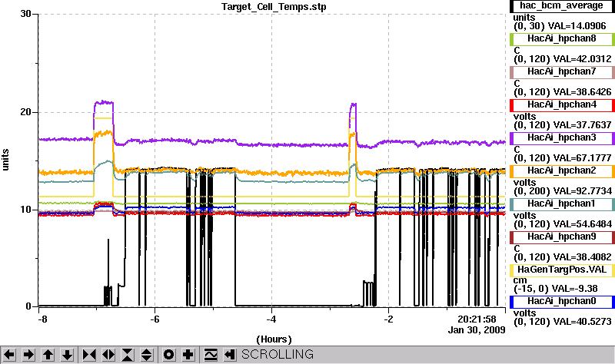Image resolution: width=615 pixels, height=364 pixels.
Task: Select the HacAi_hpchan7 legend entry
Action: click(562, 71)
